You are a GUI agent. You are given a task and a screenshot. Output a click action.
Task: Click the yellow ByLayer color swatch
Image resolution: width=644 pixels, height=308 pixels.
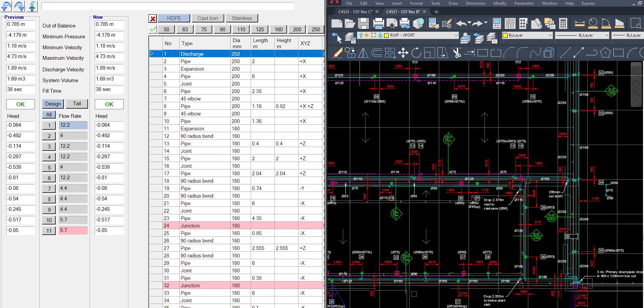(505, 35)
